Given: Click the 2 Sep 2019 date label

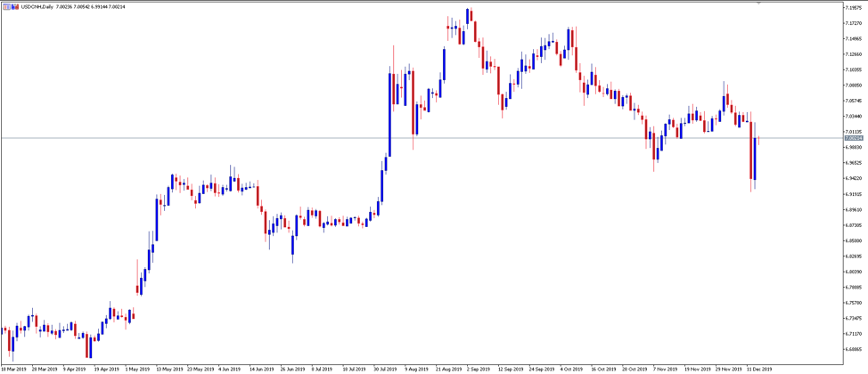Looking at the screenshot, I should [479, 369].
